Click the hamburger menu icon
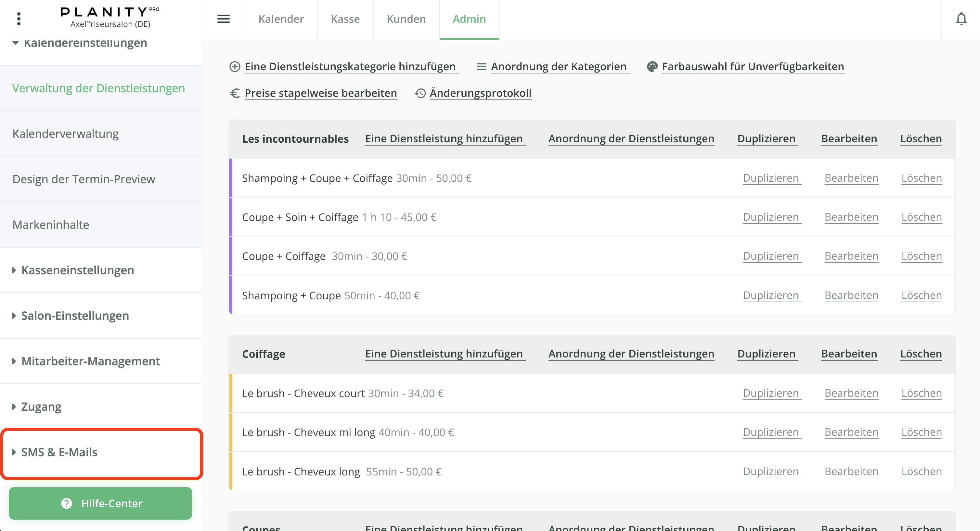Viewport: 980px width, 531px height. pyautogui.click(x=224, y=19)
